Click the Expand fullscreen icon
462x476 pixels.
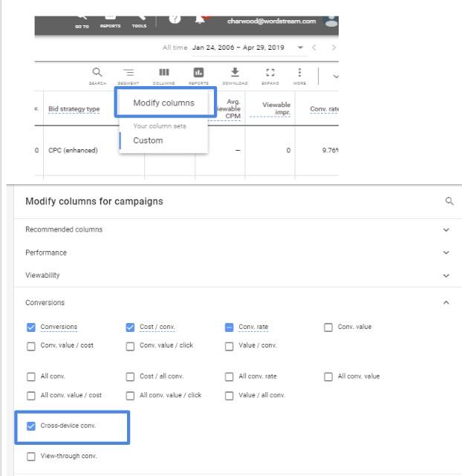pyautogui.click(x=270, y=73)
